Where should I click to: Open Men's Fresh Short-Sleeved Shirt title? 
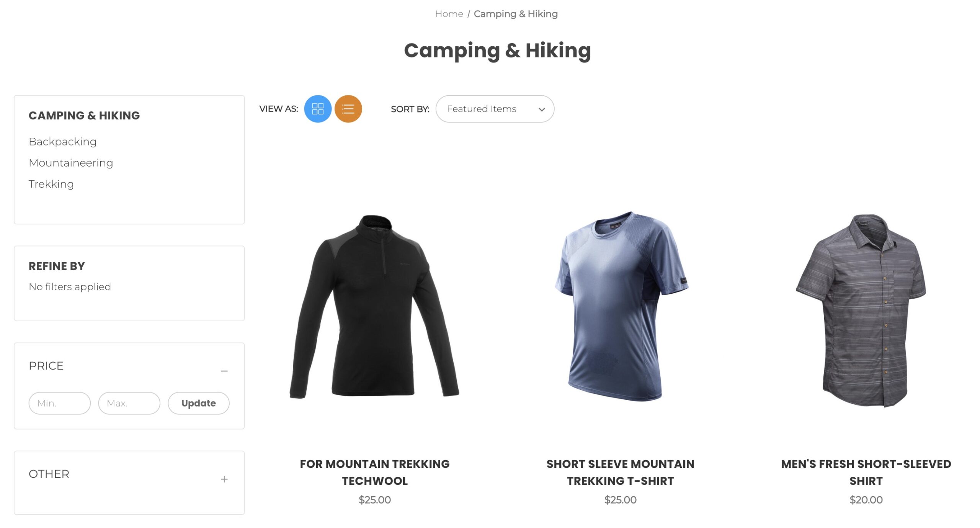coord(866,472)
